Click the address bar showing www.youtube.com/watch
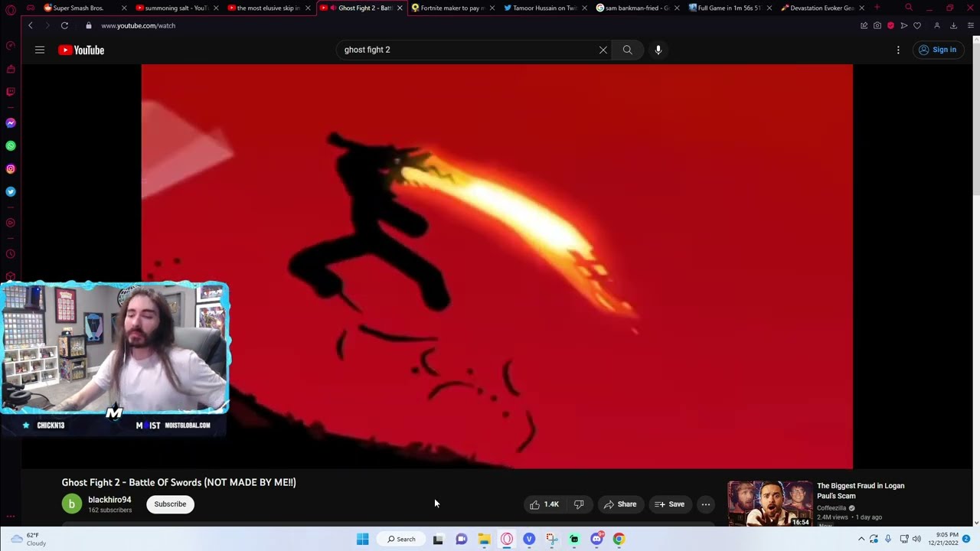The image size is (980, 551). click(x=138, y=25)
